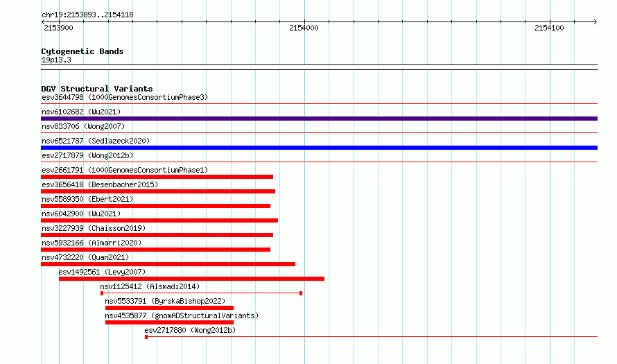Click the thin red line under esv3644798
Image resolution: width=617 pixels, height=364 pixels.
[319, 104]
